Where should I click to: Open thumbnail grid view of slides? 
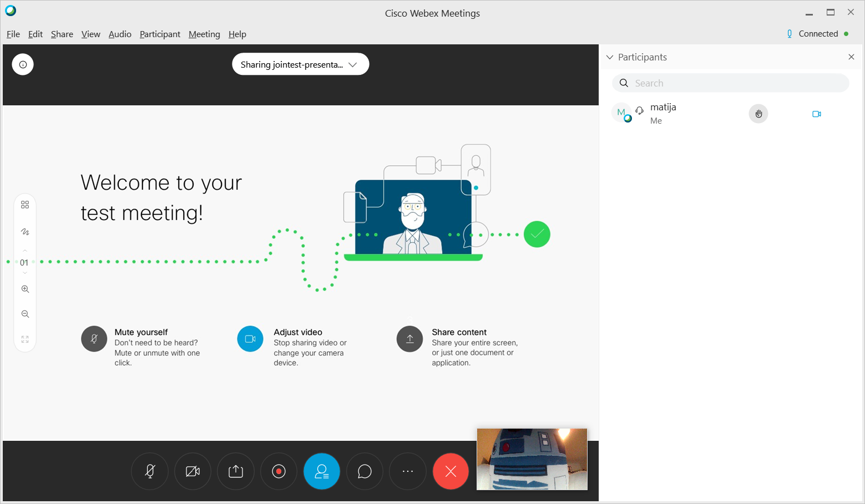(x=25, y=205)
